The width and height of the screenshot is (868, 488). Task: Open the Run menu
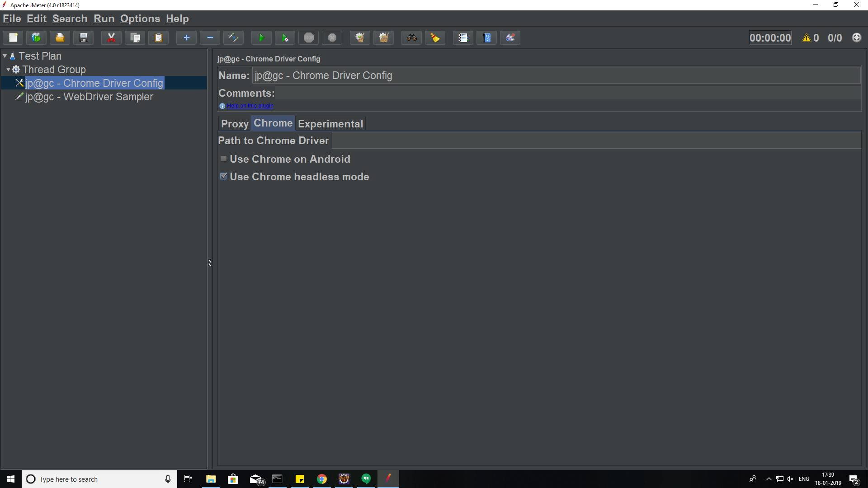coord(104,19)
